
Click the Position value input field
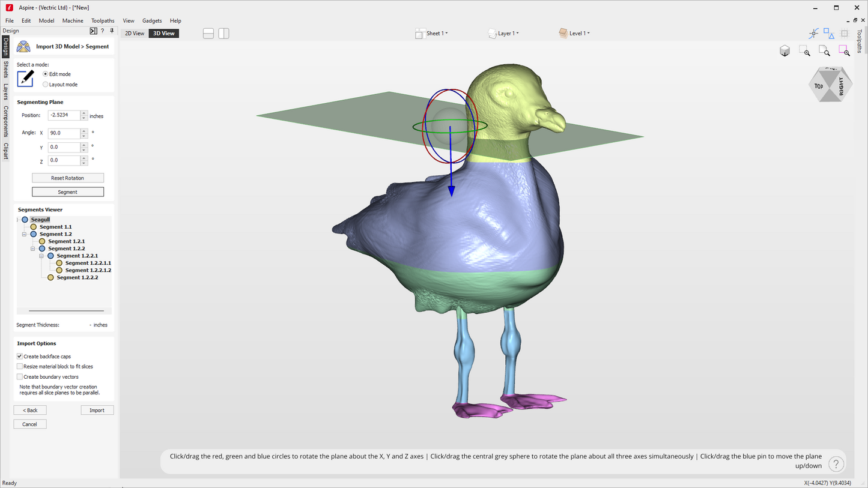(x=64, y=115)
